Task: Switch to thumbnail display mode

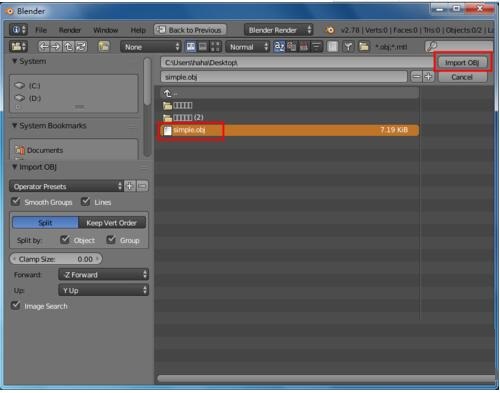Action: [215, 47]
